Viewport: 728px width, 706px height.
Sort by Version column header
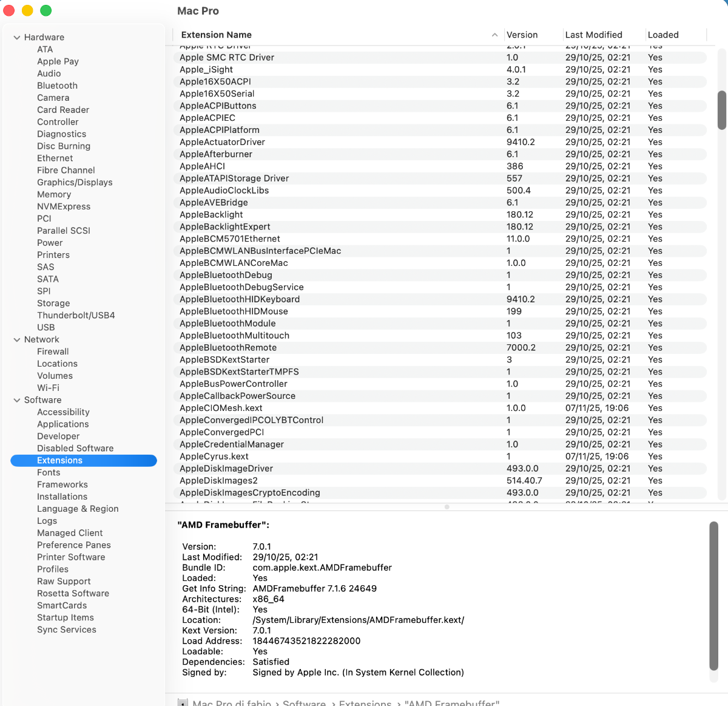[x=522, y=35]
